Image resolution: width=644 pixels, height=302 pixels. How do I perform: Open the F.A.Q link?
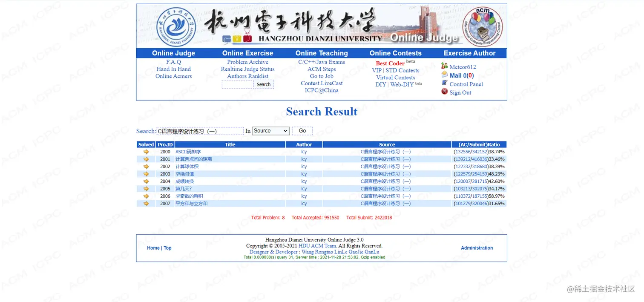tap(173, 62)
